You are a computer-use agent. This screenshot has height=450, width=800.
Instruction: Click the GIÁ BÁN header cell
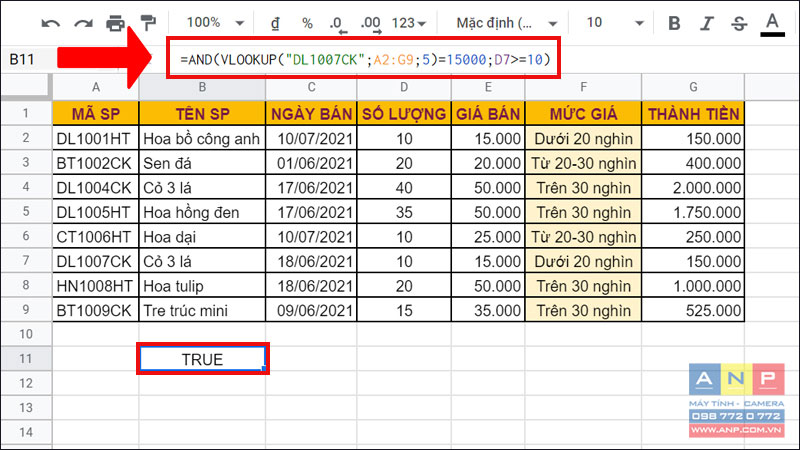488,114
